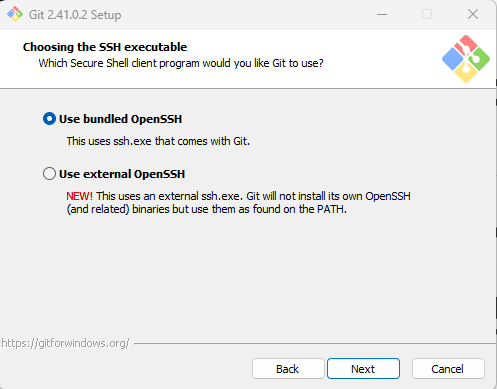
Task: Cancel the Git installation
Action: (x=448, y=369)
